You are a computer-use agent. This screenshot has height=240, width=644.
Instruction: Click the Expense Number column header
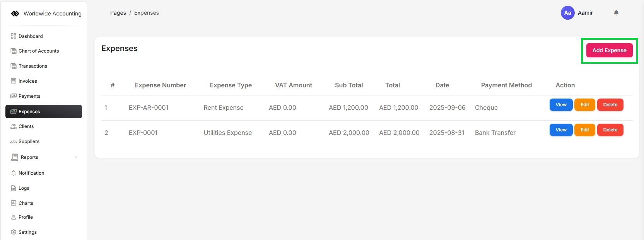(160, 85)
